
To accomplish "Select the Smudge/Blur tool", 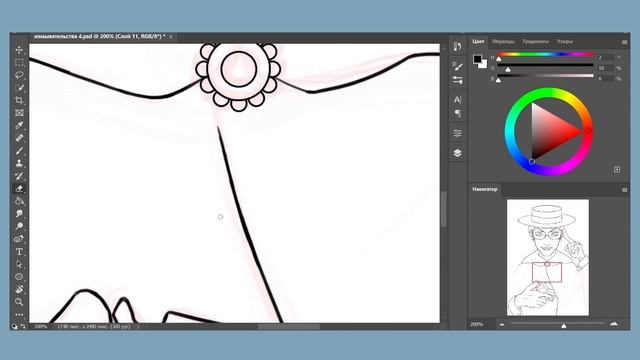I will coord(19,214).
